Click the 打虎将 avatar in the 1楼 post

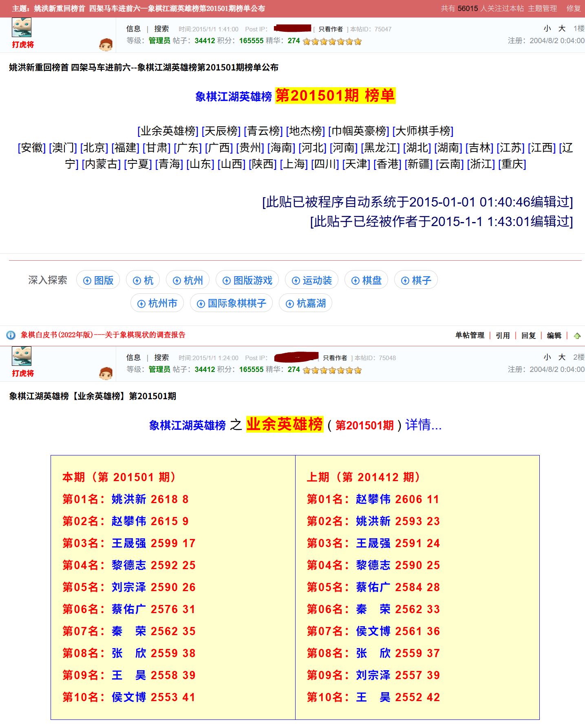pyautogui.click(x=22, y=28)
